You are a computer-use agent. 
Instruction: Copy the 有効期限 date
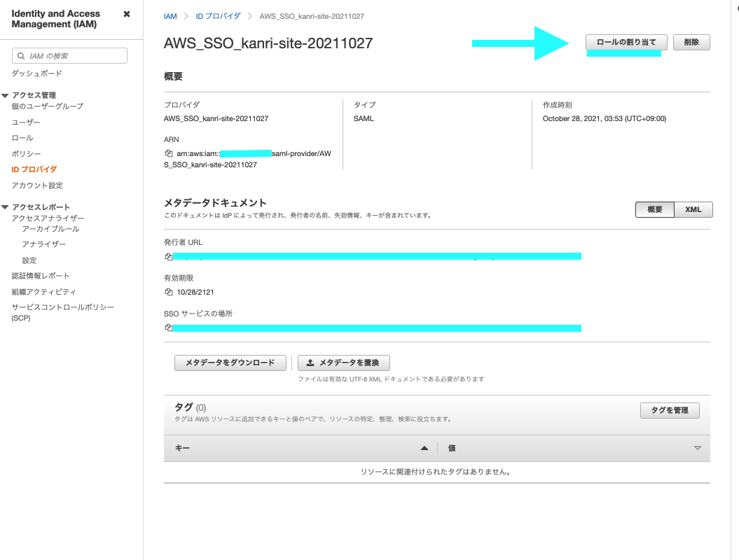coord(169,292)
